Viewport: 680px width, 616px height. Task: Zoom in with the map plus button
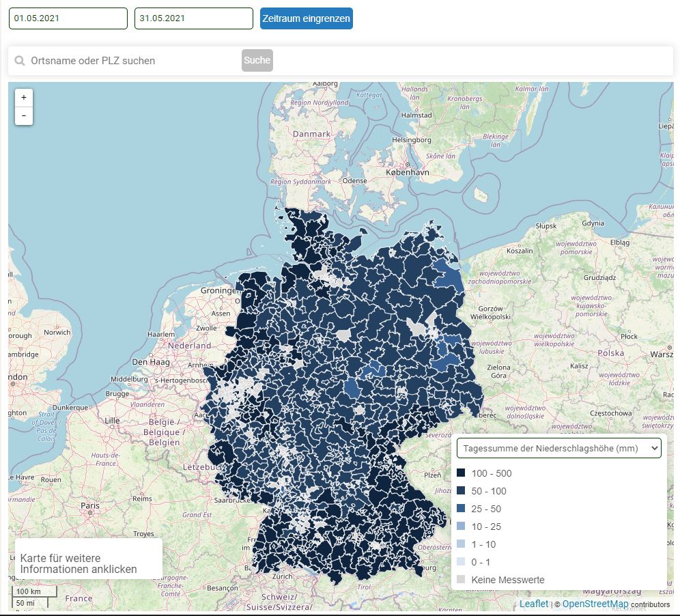coord(24,98)
